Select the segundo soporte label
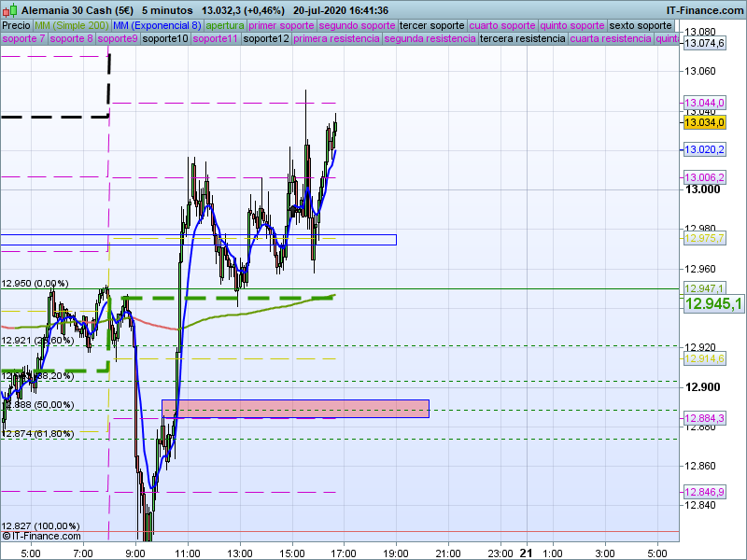747x560 pixels. pyautogui.click(x=357, y=25)
